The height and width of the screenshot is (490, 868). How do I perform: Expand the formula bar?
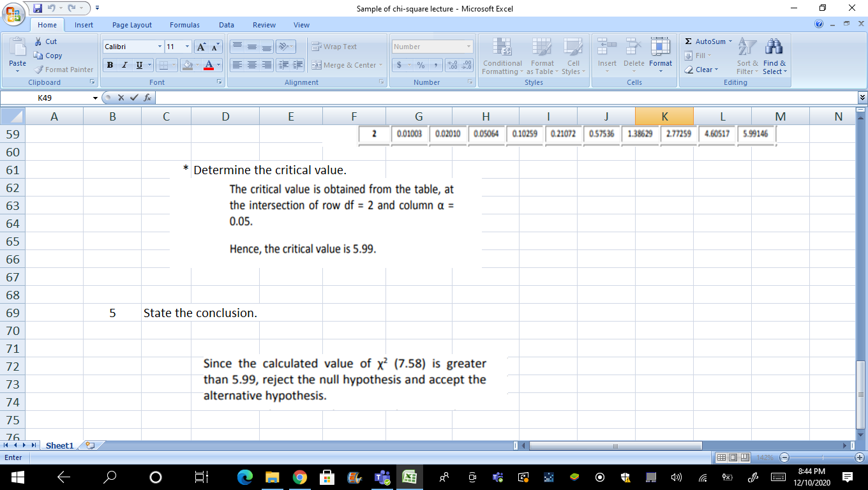[863, 98]
